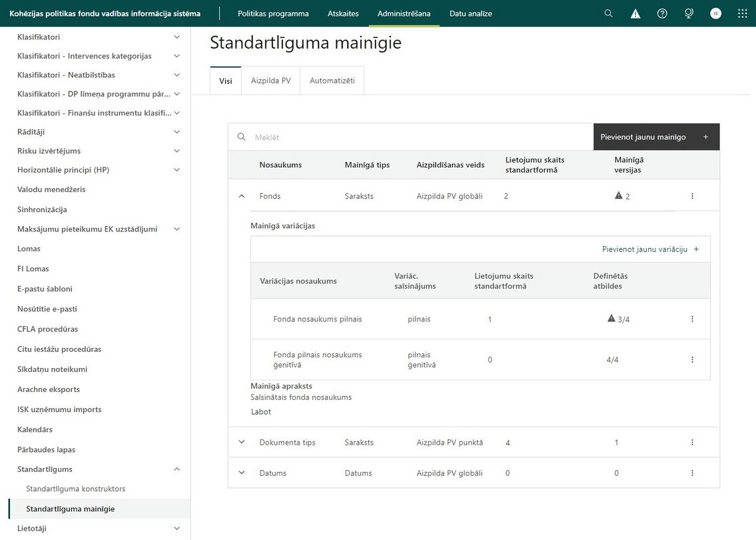Expand the Dokumenta tips row
Screen dimensions: 756x540
242,442
